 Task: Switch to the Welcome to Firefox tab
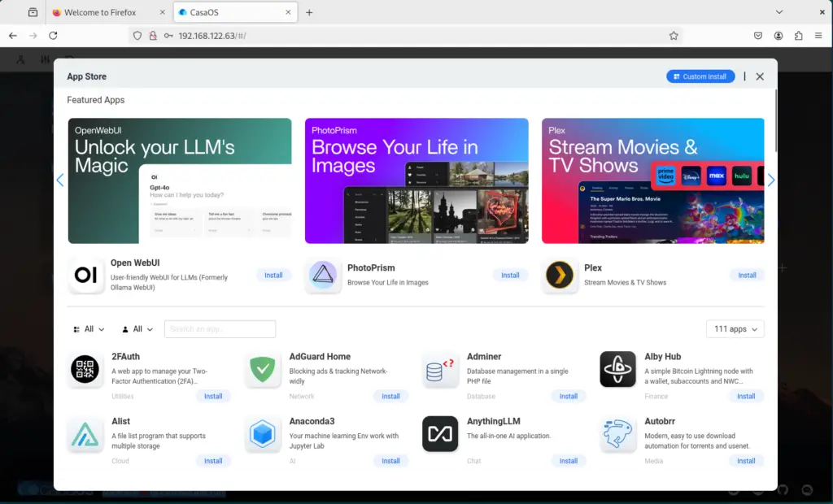(103, 12)
